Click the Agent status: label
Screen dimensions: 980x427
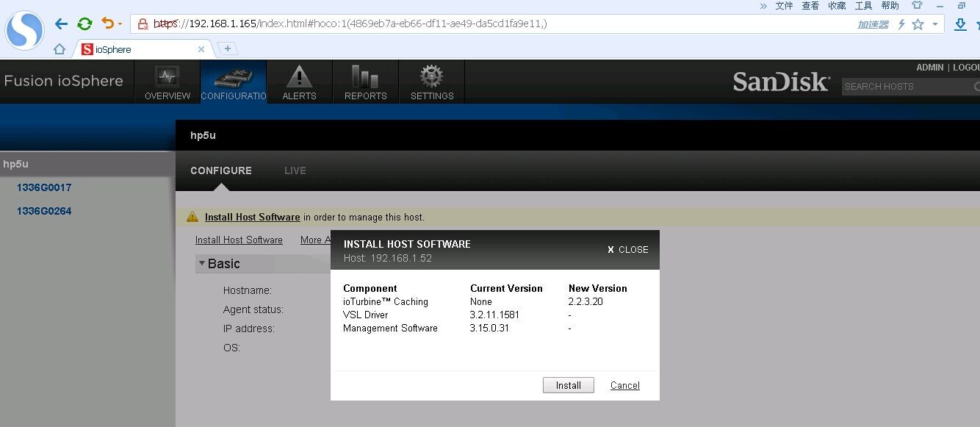click(253, 309)
